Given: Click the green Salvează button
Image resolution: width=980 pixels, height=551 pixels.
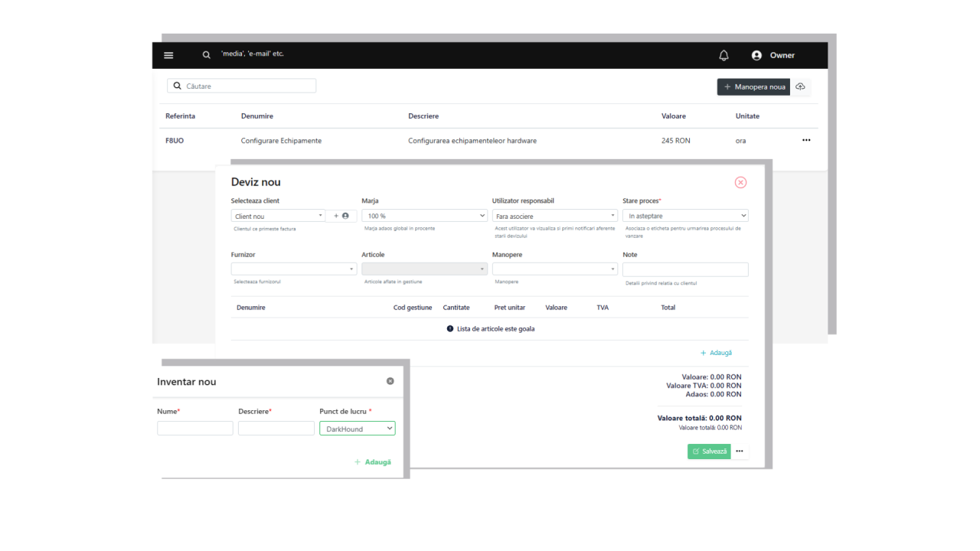Looking at the screenshot, I should coord(709,452).
